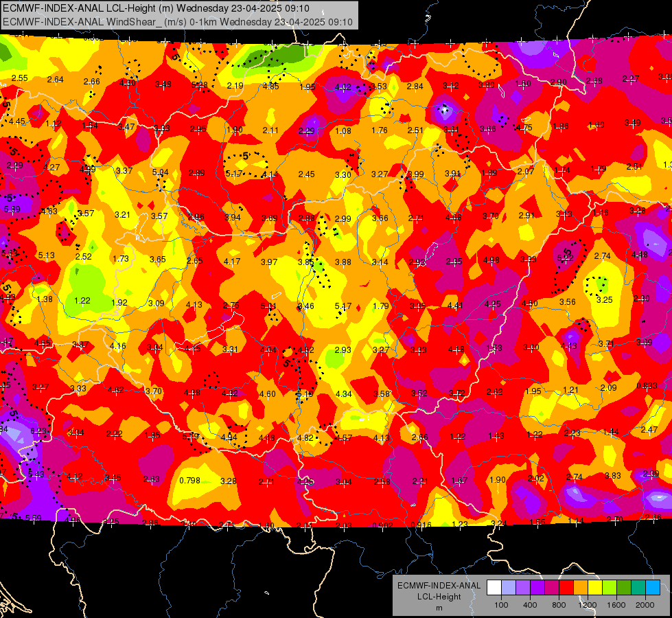Screen dimensions: 672x618
Task: Select the yellow legend color box
Action: 595,587
